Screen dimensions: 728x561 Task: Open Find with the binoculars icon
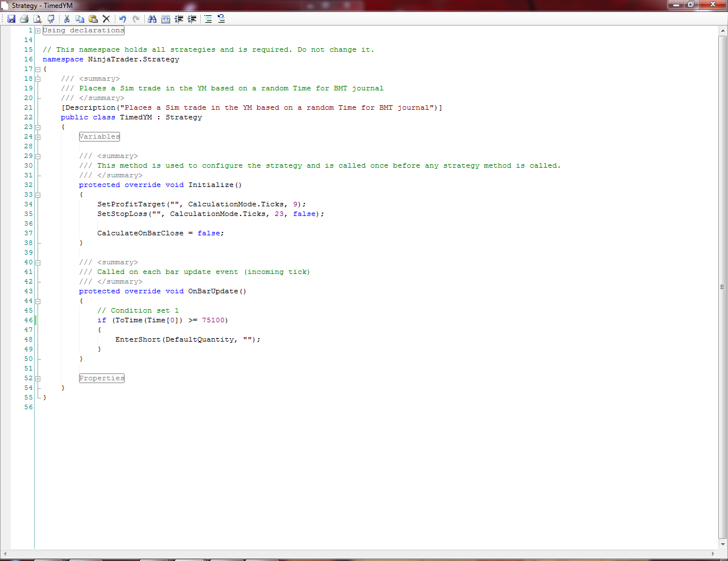(x=152, y=19)
